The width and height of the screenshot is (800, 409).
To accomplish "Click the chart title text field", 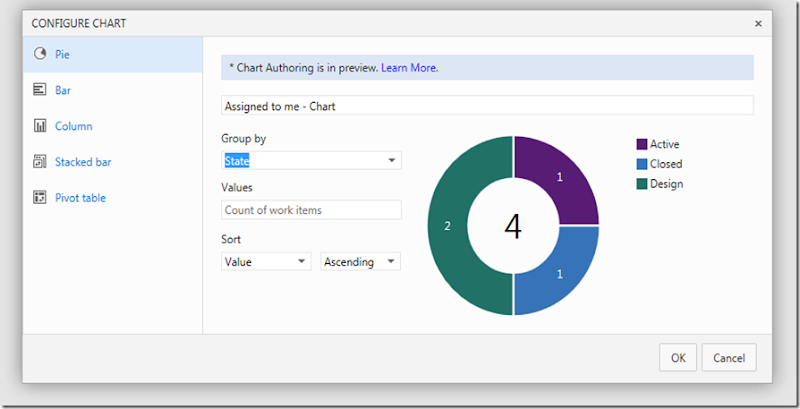I will (x=486, y=105).
